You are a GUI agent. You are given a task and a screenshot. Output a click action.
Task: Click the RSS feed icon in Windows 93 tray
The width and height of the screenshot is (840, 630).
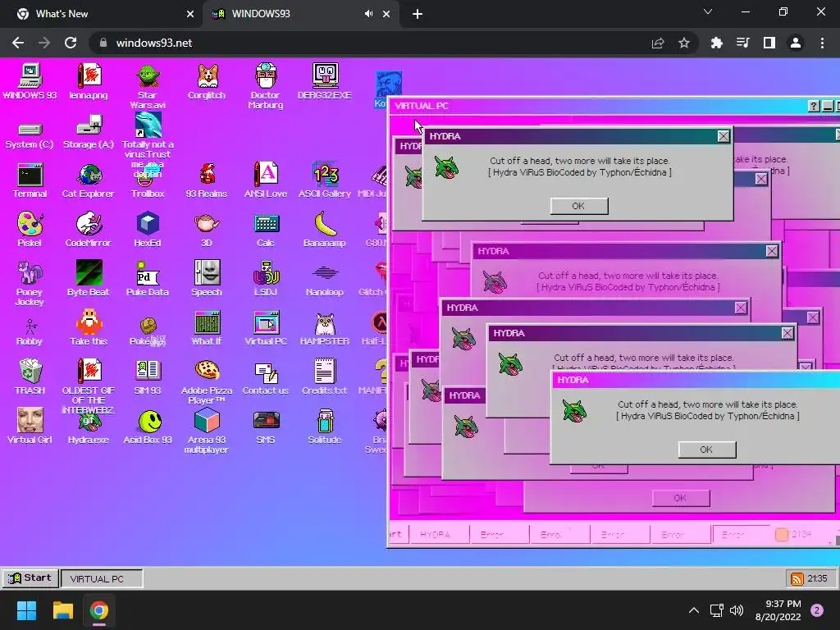pyautogui.click(x=797, y=578)
